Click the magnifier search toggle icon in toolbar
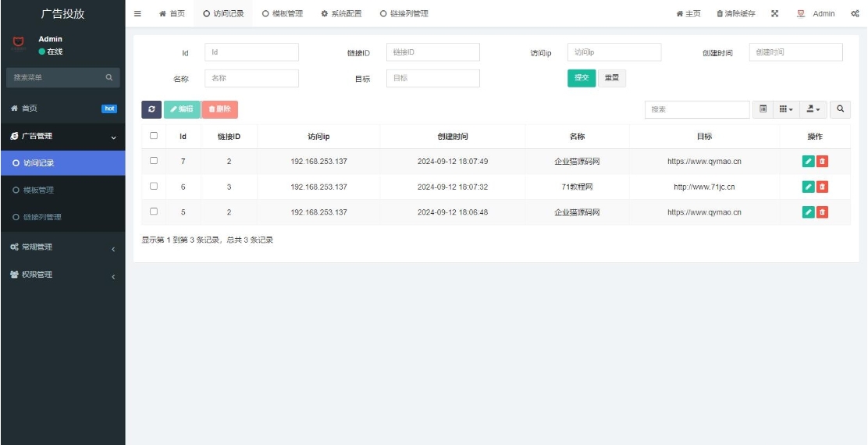Viewport: 868px width, 445px height. click(x=840, y=109)
